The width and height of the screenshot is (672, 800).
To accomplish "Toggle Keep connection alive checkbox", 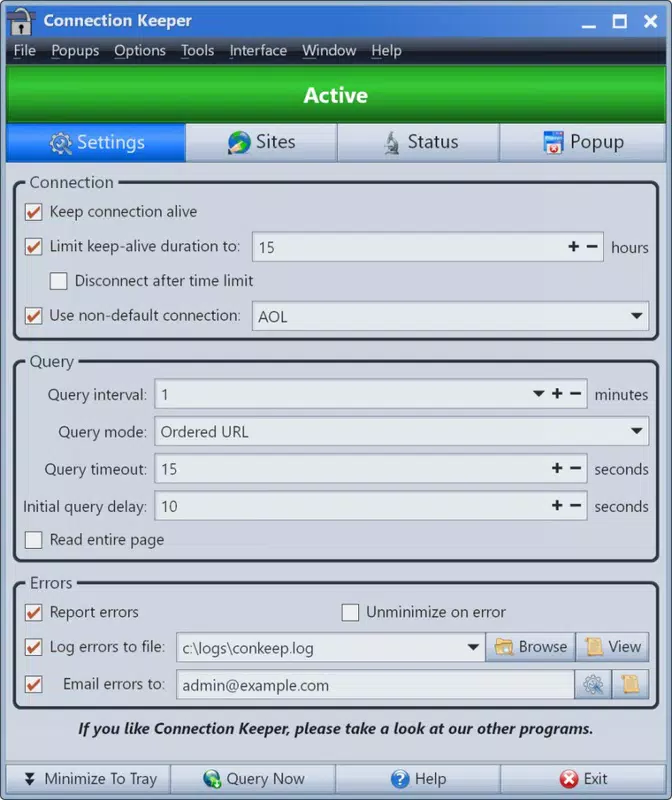I will 34,212.
